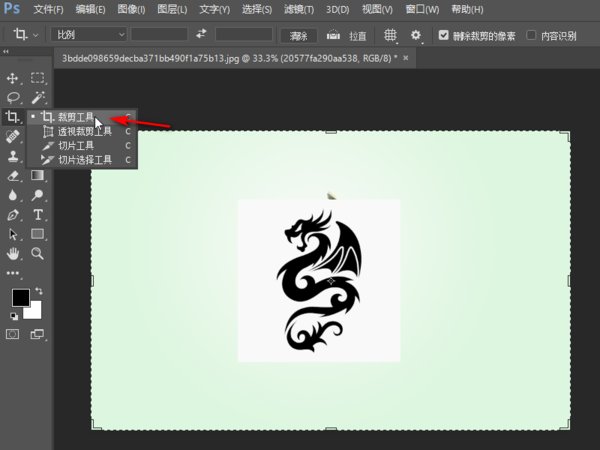Image resolution: width=600 pixels, height=450 pixels.
Task: Toggle 删除裁剪的像素 checkbox
Action: click(x=443, y=35)
